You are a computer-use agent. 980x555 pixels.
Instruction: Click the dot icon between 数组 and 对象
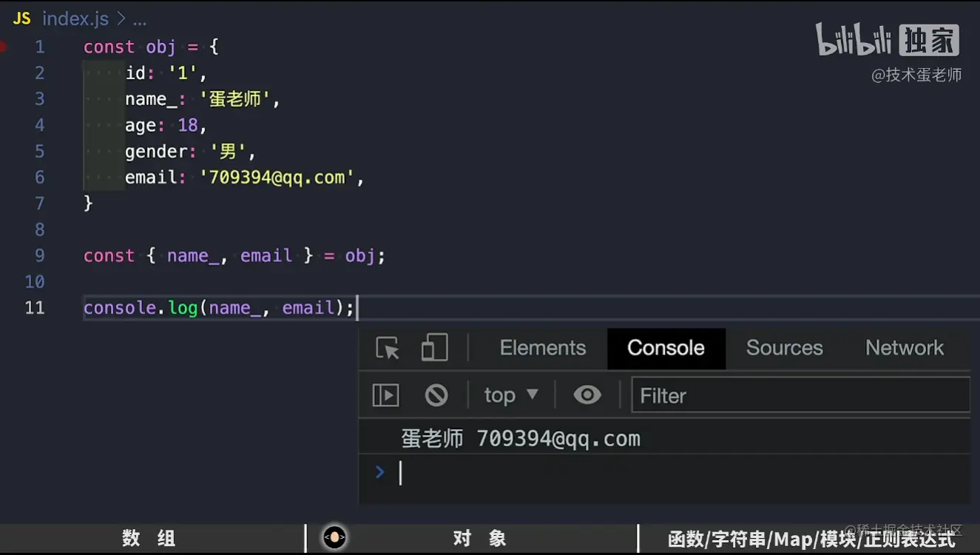(x=335, y=537)
